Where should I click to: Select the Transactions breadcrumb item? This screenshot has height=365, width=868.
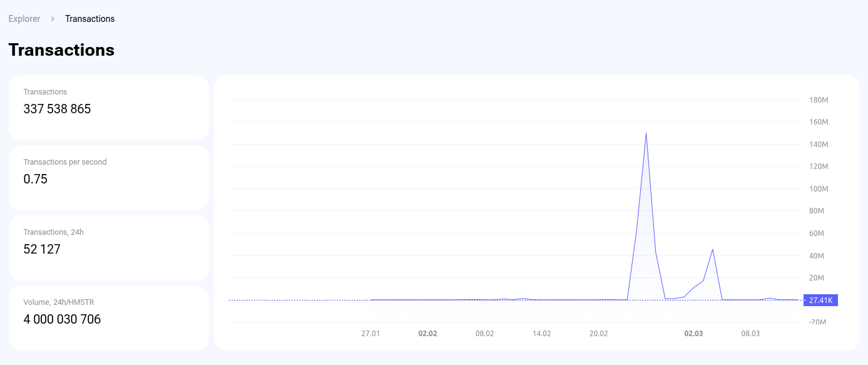[90, 19]
